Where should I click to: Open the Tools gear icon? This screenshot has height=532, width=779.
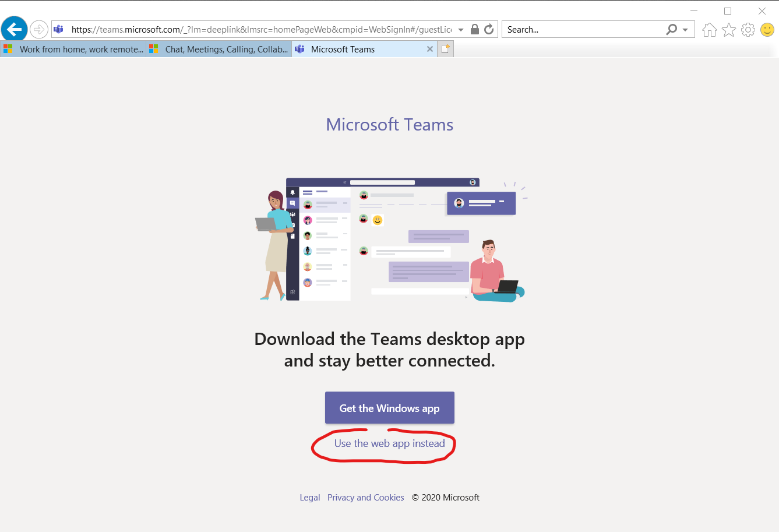[x=748, y=30]
